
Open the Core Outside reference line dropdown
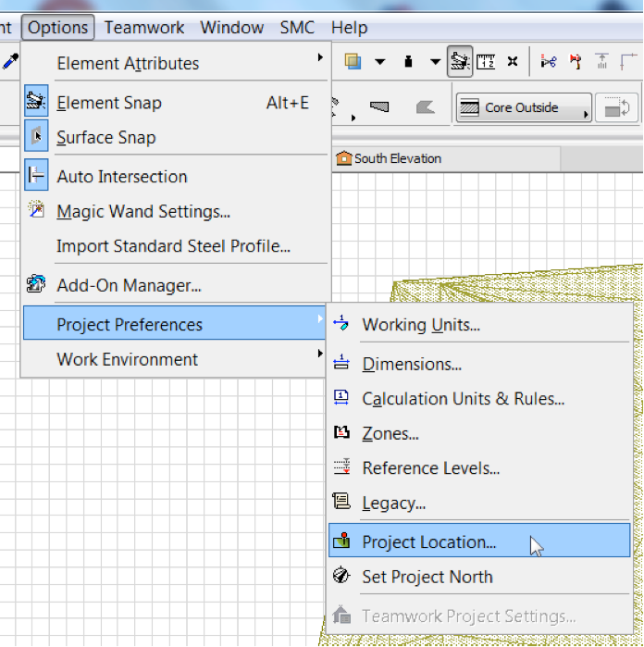click(524, 107)
